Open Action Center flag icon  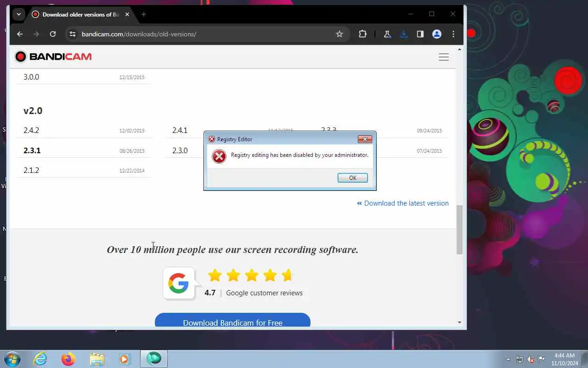[x=542, y=359]
